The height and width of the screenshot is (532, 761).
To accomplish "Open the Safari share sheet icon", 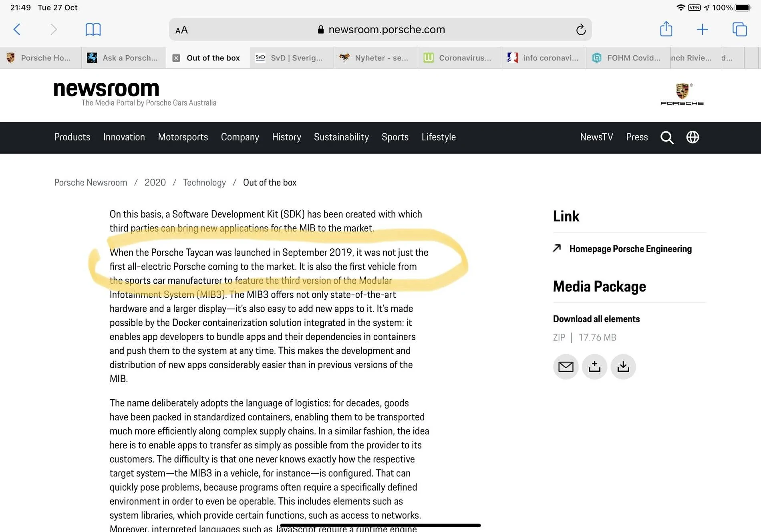I will 666,29.
